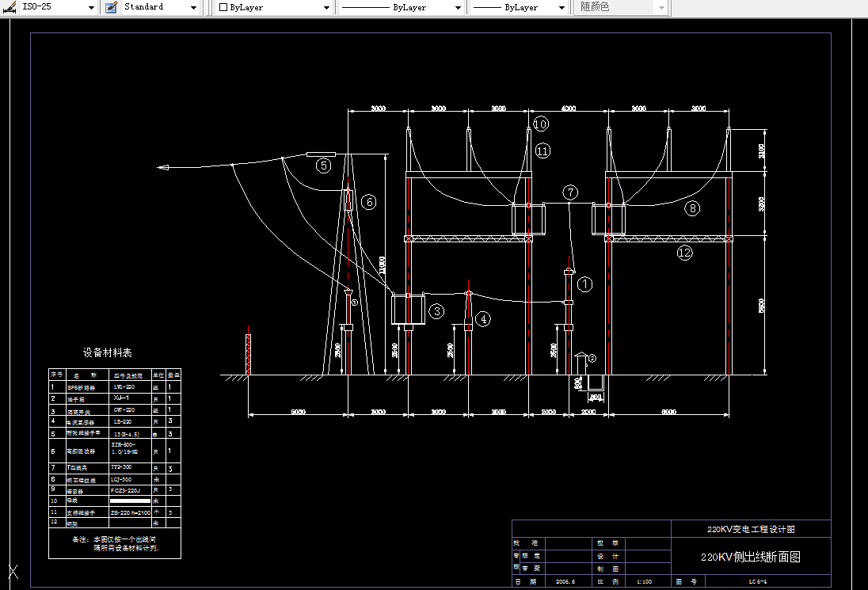
Task: Select the 设备材料表 table heading text
Action: click(108, 352)
